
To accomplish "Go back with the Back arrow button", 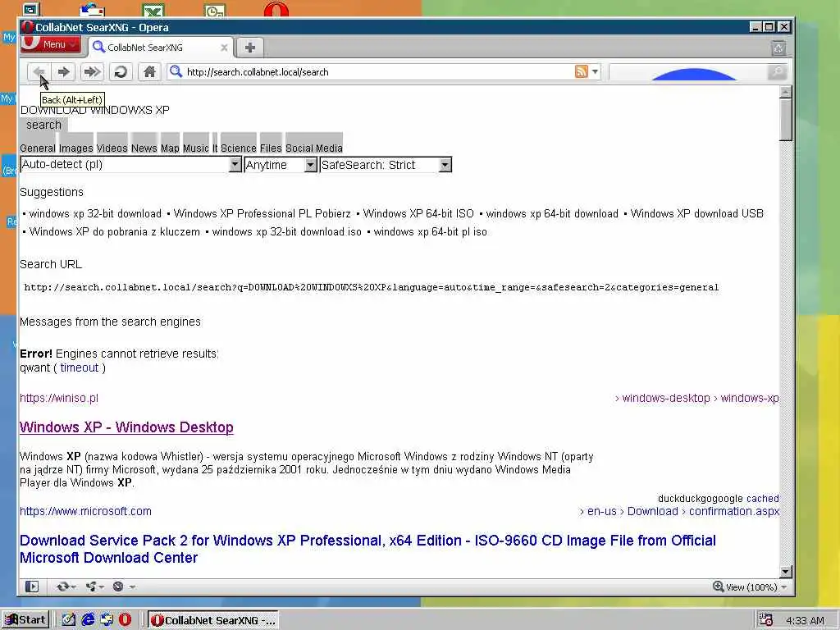I will pos(39,72).
